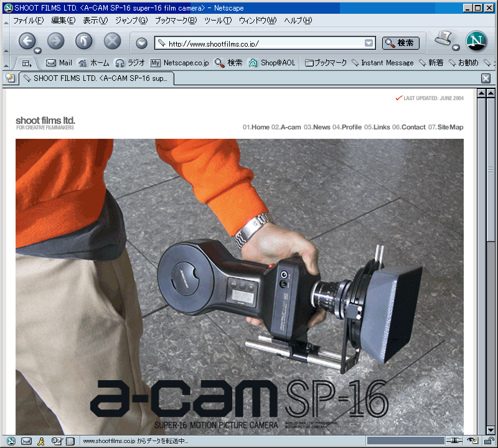Click the Navigator icon in status bar
The height and width of the screenshot is (448, 498).
(x=11, y=441)
